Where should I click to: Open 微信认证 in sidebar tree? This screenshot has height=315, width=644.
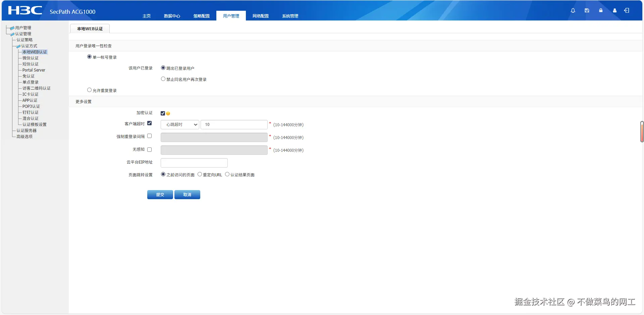(31, 58)
